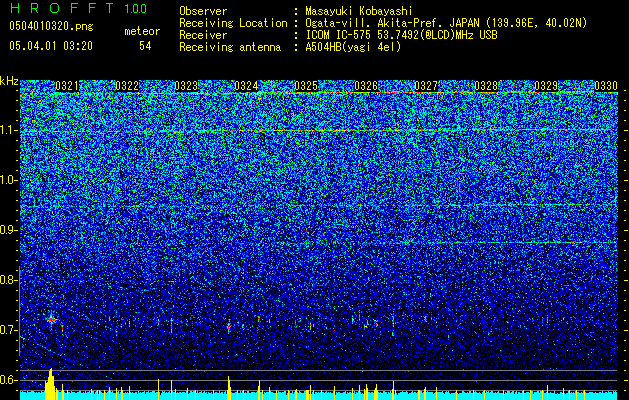Click the 0326 time marker

pyautogui.click(x=366, y=86)
